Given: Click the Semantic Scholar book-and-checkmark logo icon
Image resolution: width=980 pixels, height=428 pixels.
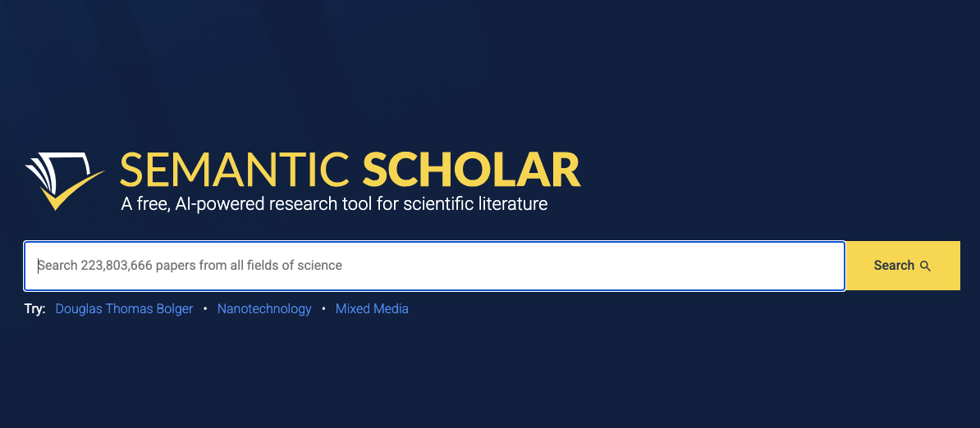Looking at the screenshot, I should tap(64, 180).
